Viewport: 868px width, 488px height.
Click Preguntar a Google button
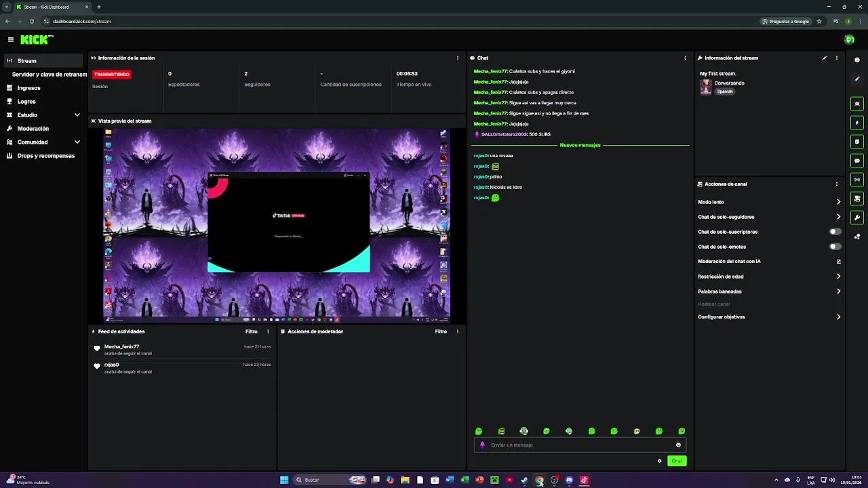786,21
